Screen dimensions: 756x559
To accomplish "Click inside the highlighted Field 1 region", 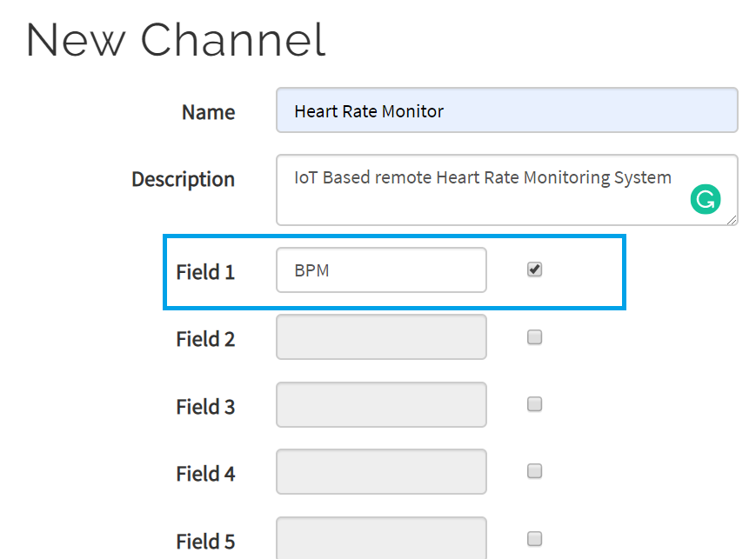I will (391, 270).
